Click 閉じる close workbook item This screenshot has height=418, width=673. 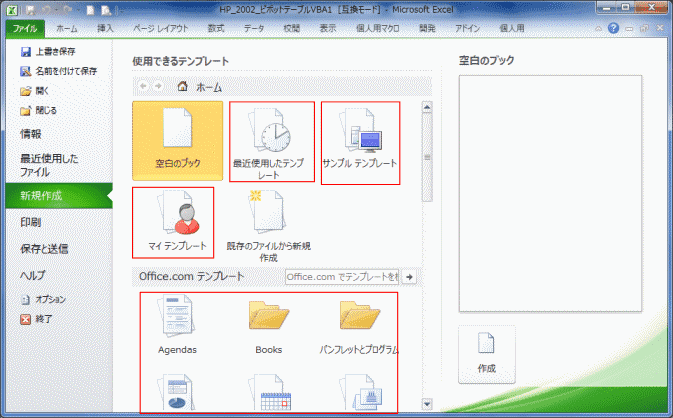tap(39, 110)
